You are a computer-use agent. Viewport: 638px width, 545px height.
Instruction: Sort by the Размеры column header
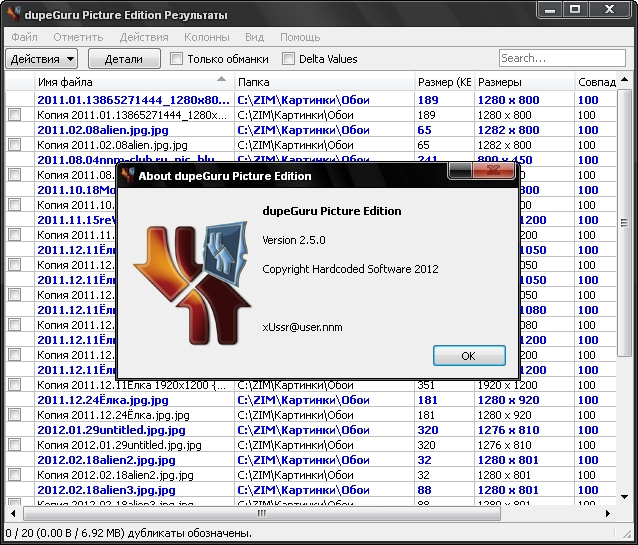click(524, 82)
